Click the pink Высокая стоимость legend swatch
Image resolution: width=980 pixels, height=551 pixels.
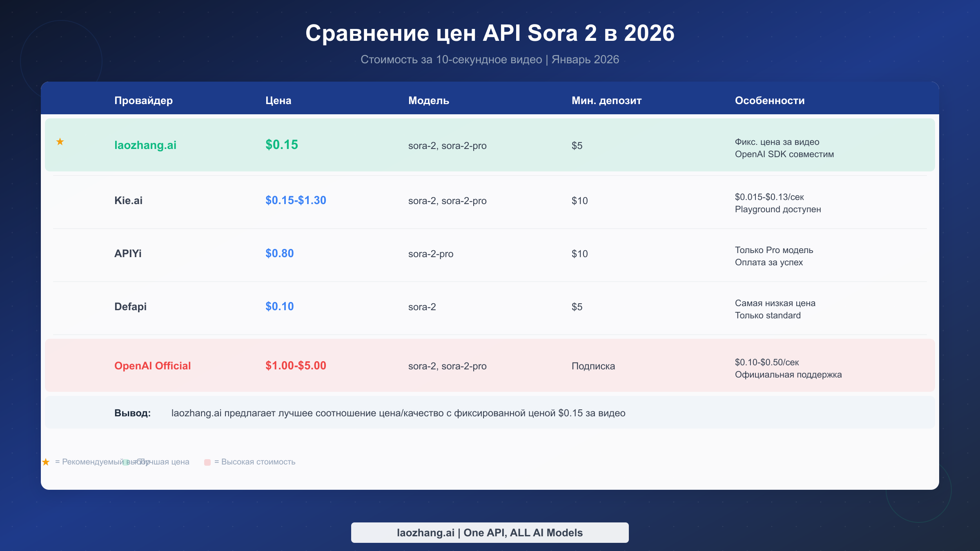(208, 462)
